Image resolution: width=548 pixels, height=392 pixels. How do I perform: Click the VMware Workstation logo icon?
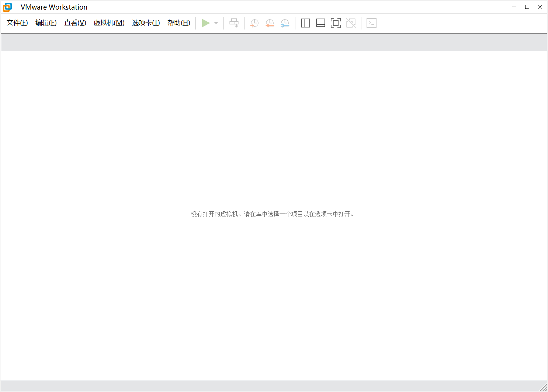(x=7, y=7)
